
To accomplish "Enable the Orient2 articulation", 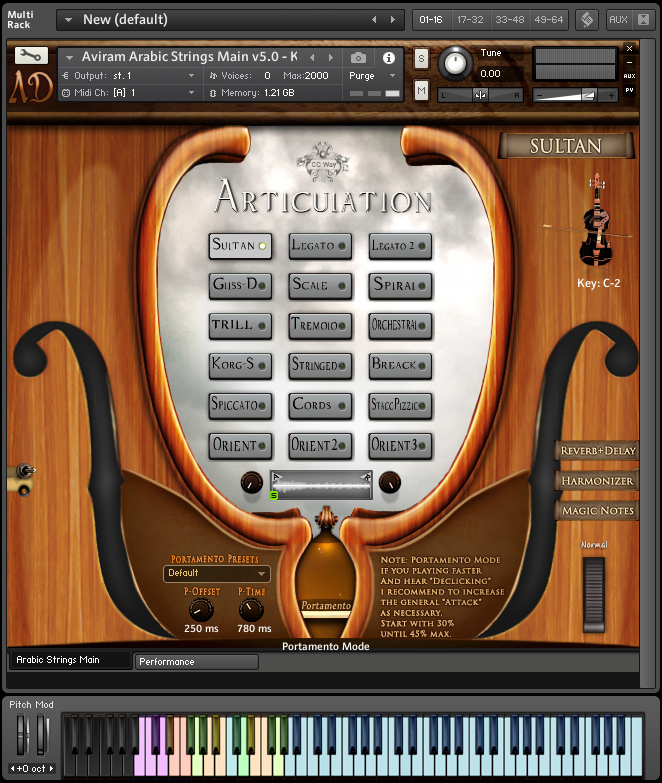I will pos(320,445).
